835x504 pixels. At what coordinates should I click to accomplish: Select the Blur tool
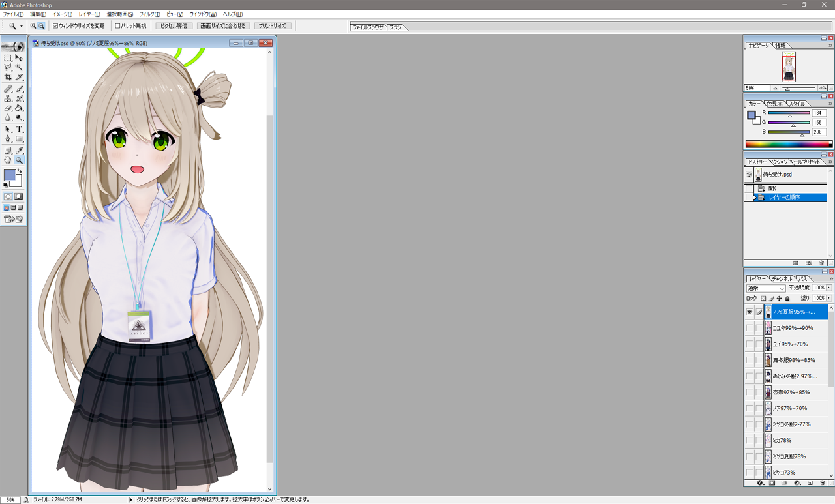(8, 118)
